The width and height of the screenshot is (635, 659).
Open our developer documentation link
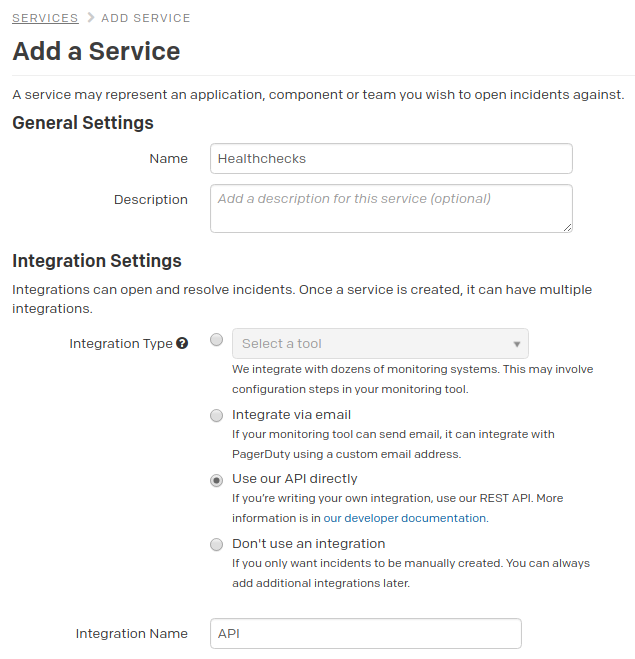tap(404, 518)
